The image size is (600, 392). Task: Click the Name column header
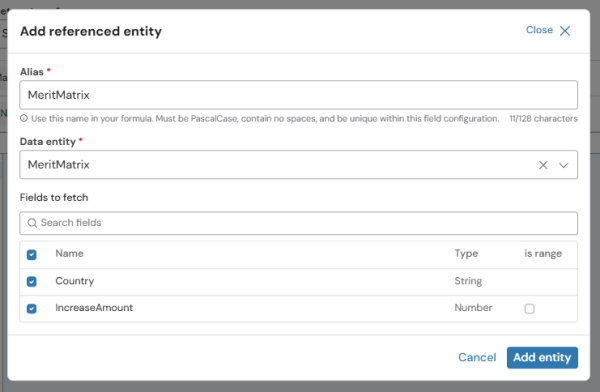point(69,253)
